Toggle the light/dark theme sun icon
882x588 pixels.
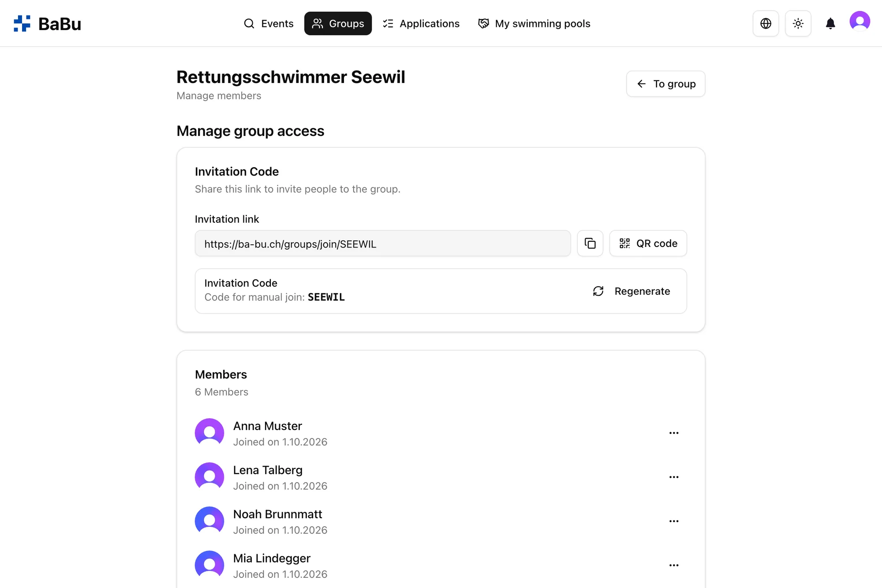point(798,23)
